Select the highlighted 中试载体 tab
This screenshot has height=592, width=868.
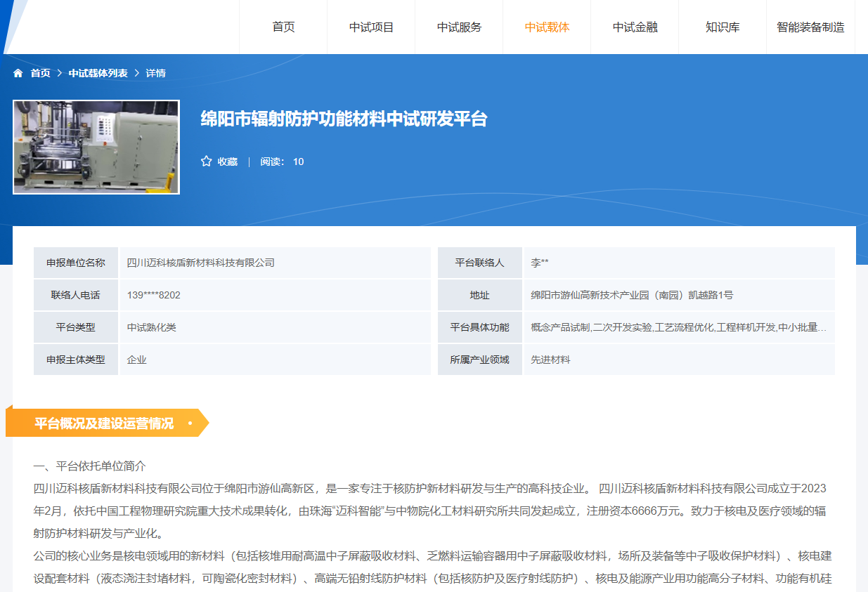pos(547,27)
